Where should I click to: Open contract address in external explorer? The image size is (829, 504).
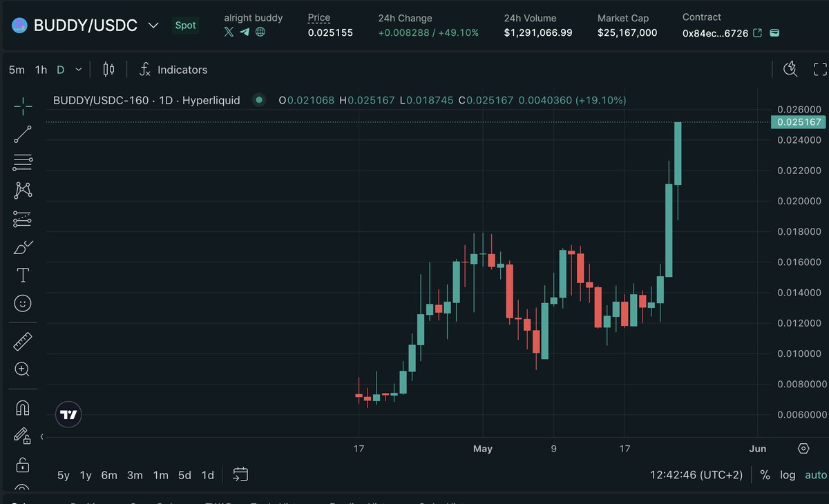coord(758,32)
